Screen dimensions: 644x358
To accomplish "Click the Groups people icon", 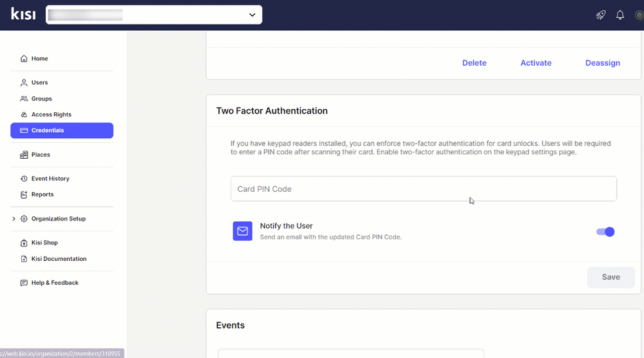I will coord(24,99).
